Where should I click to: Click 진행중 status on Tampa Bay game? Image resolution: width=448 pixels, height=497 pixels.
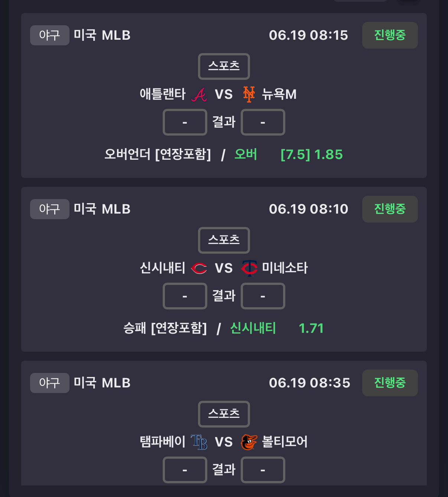390,383
